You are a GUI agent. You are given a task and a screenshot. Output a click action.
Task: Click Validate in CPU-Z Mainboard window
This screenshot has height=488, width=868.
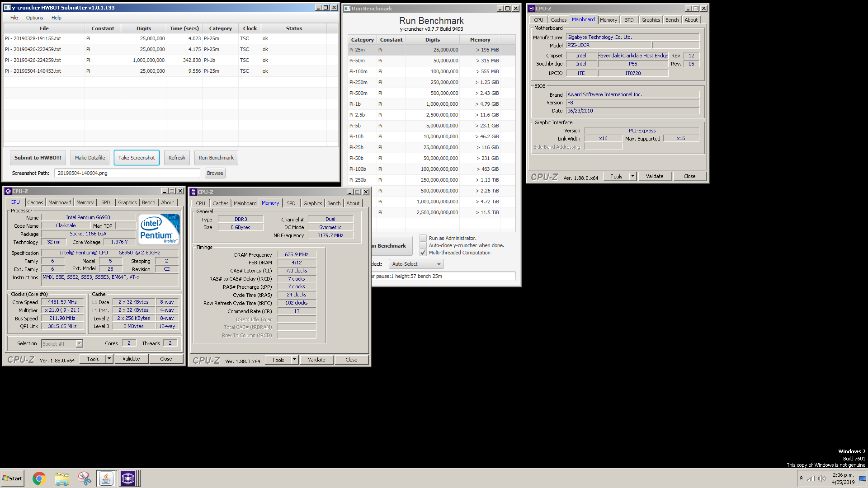coord(655,176)
